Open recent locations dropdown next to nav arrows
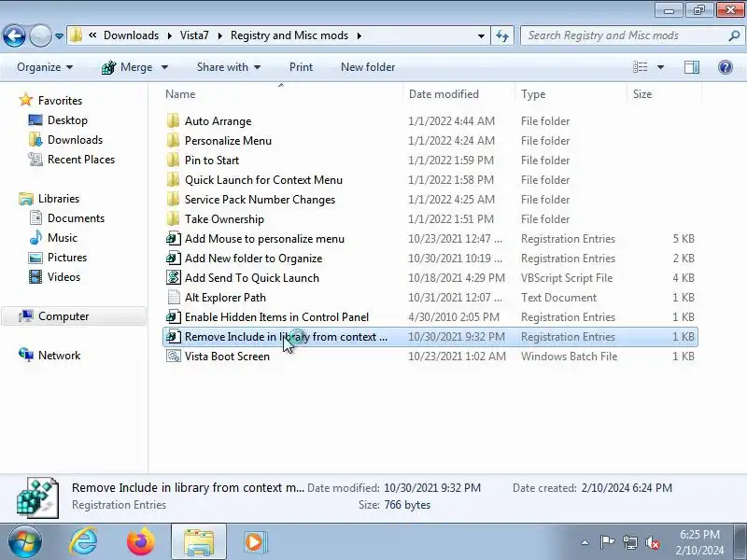This screenshot has width=747, height=560. click(x=59, y=36)
